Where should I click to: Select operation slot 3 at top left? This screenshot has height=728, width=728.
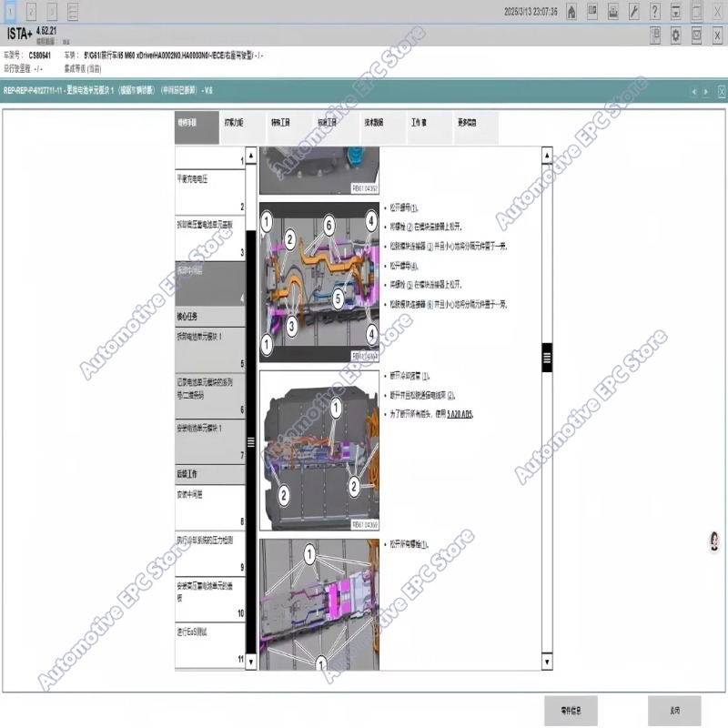[52, 12]
